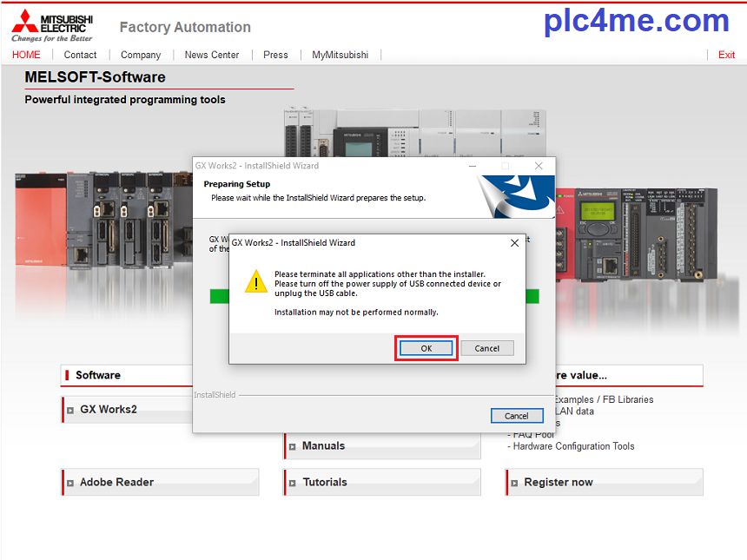The image size is (747, 560).
Task: Click Exit in the top-right corner
Action: click(726, 55)
